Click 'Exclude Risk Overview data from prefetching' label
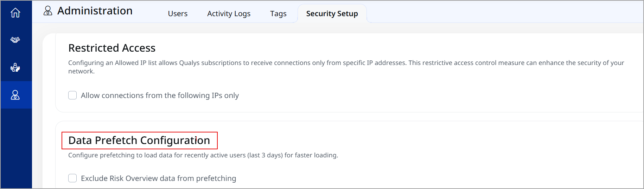Image resolution: width=644 pixels, height=189 pixels. (158, 178)
